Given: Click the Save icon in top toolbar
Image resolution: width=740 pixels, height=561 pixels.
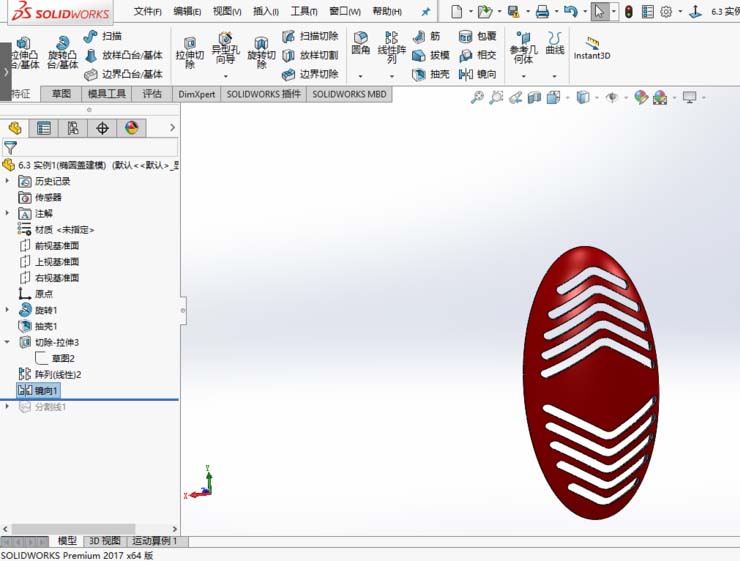Looking at the screenshot, I should coord(513,11).
